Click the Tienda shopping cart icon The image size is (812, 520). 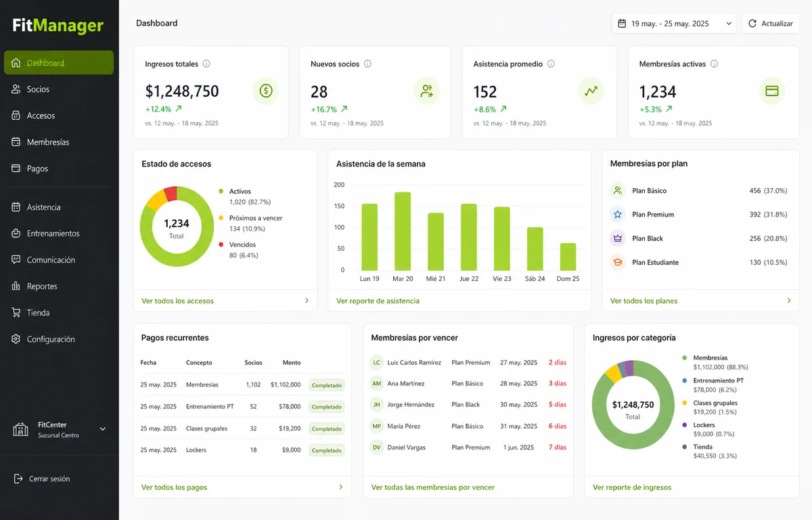[16, 313]
